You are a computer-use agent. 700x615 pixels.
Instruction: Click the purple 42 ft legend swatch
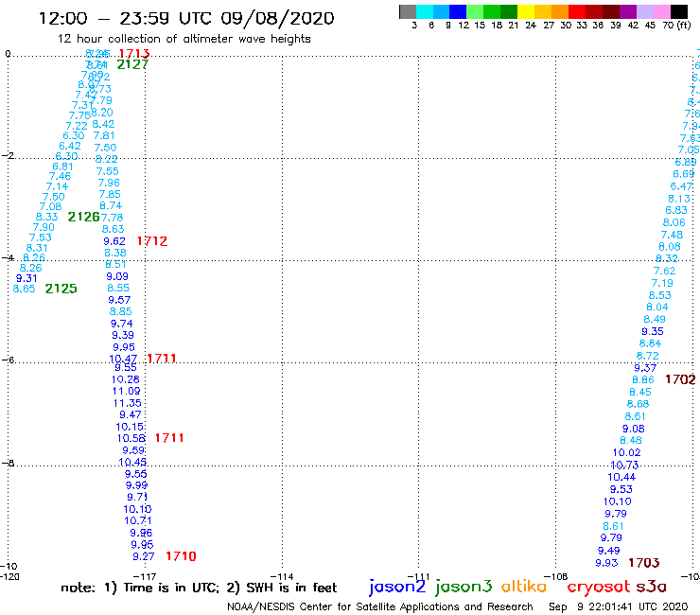click(x=628, y=11)
